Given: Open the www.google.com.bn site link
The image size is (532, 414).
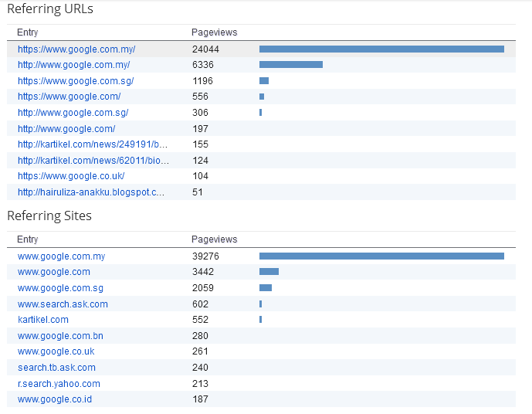Looking at the screenshot, I should coord(60,336).
